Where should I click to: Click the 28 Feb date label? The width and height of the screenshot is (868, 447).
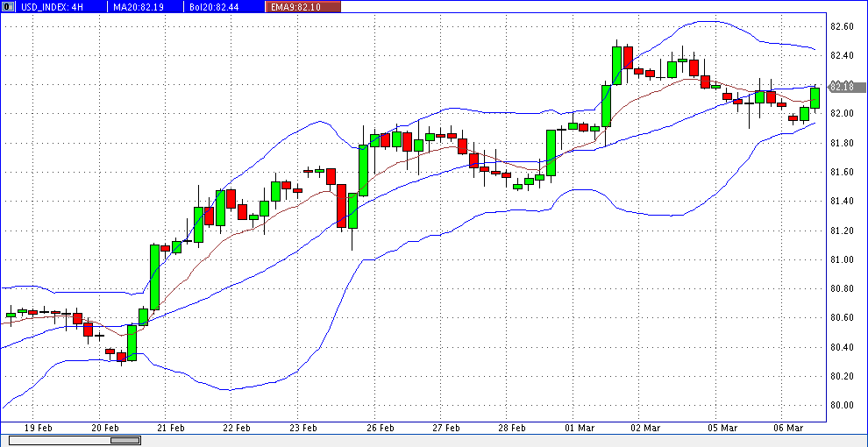(511, 429)
